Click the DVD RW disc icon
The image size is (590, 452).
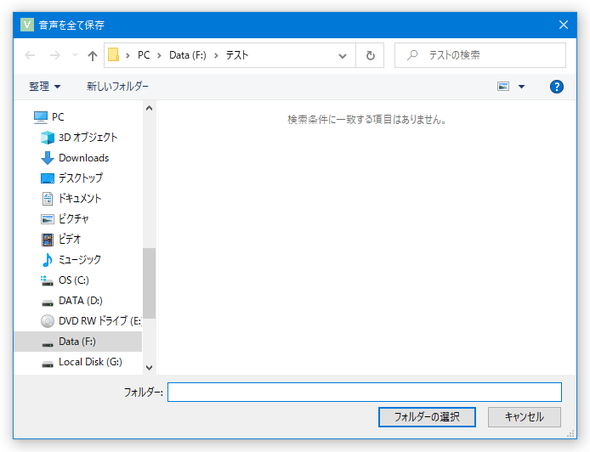click(x=47, y=321)
